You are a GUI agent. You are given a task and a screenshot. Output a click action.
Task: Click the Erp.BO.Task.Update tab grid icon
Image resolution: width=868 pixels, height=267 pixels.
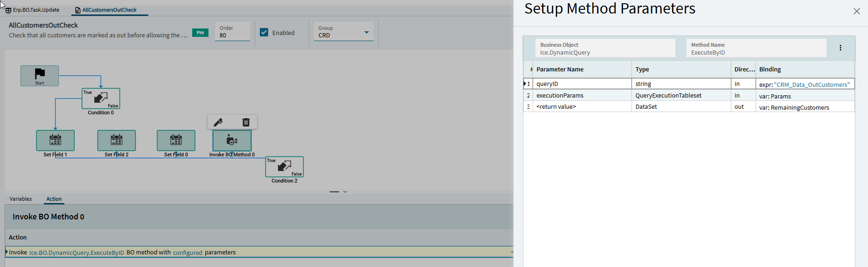pyautogui.click(x=8, y=10)
